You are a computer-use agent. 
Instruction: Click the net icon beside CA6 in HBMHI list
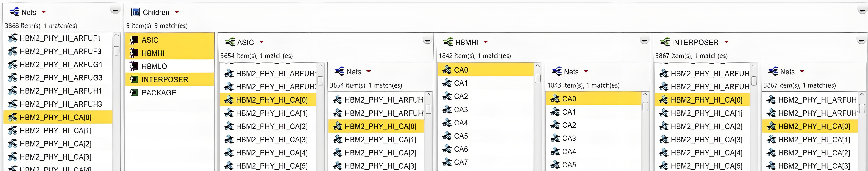(x=447, y=149)
